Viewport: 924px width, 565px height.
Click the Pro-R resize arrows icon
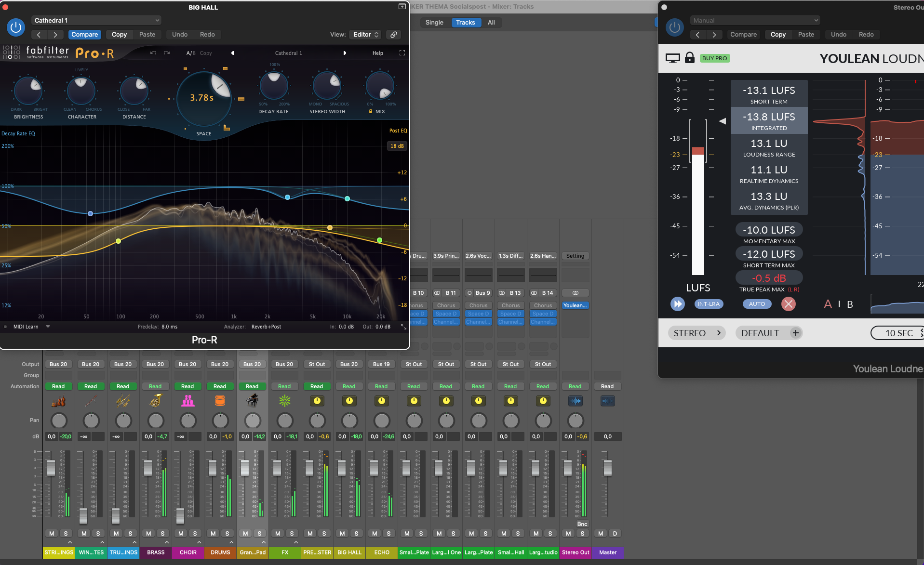coord(403,327)
